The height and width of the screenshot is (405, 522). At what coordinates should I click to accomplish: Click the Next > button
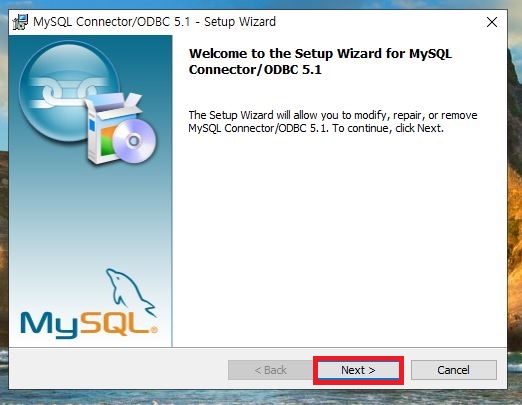pos(358,370)
